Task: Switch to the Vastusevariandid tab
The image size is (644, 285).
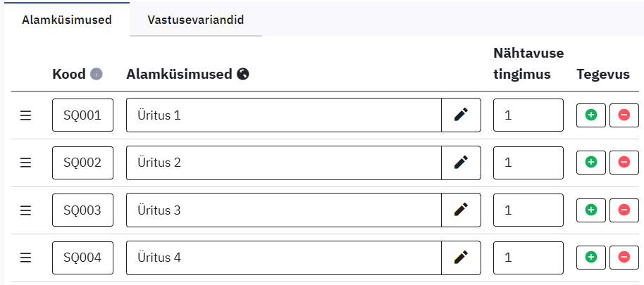Action: (195, 20)
